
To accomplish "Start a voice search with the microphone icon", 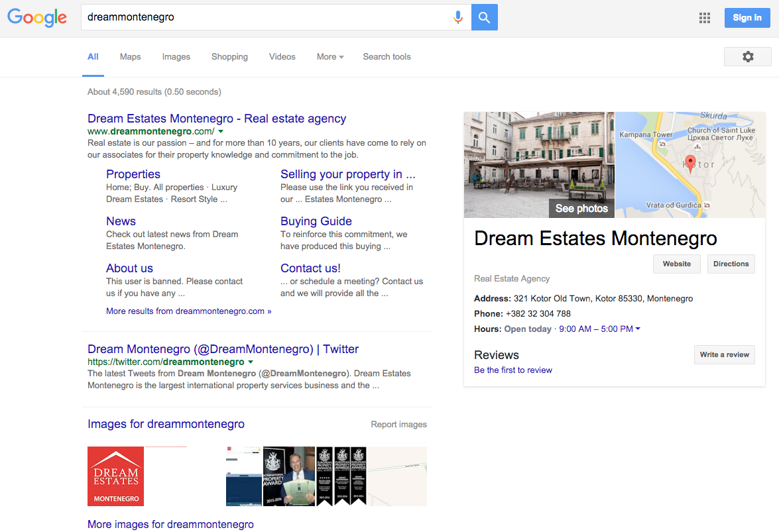I will [458, 17].
